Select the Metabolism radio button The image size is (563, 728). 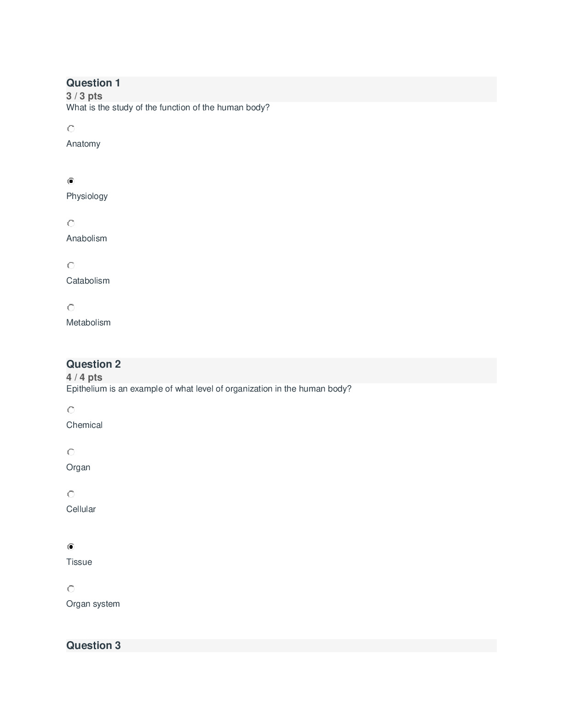[x=71, y=307]
